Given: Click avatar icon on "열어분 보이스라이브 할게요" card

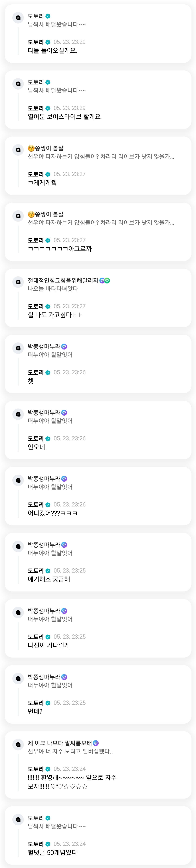Looking at the screenshot, I should 18,84.
